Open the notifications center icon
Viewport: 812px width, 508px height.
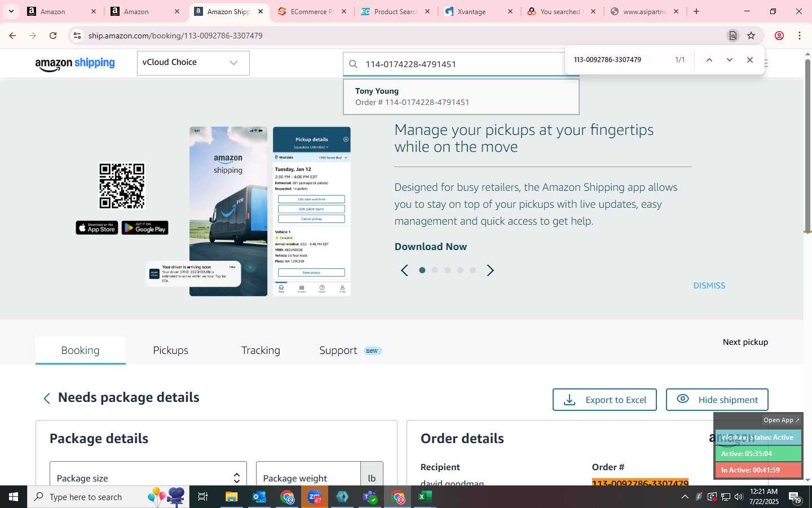click(795, 497)
